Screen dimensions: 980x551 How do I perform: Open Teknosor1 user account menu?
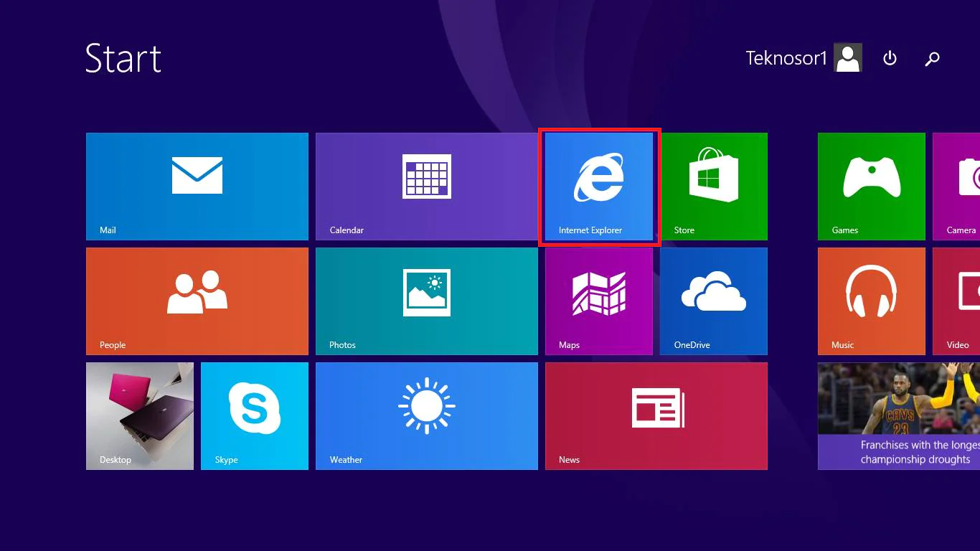[804, 58]
